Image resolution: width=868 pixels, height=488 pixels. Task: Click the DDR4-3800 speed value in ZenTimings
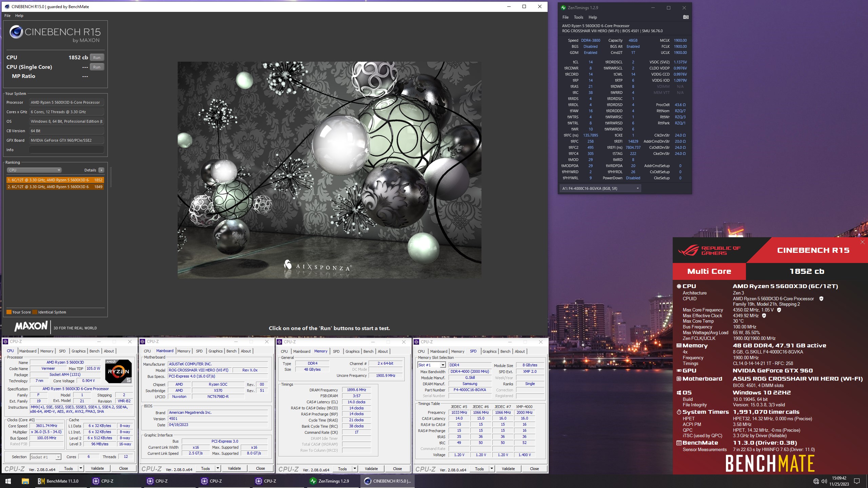pyautogui.click(x=591, y=40)
